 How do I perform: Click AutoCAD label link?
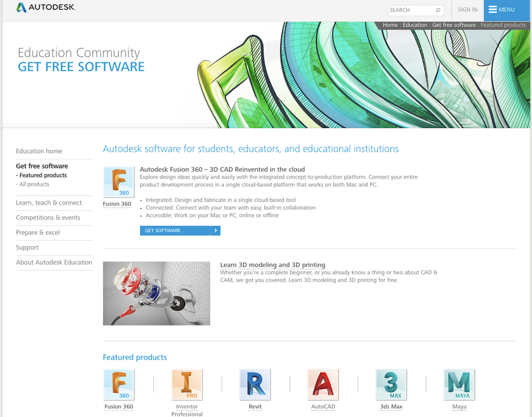pos(323,406)
